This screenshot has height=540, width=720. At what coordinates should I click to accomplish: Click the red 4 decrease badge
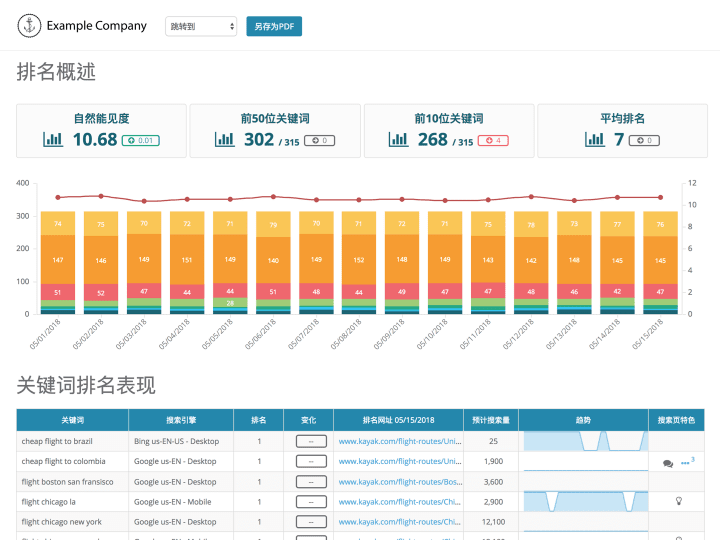pos(493,141)
